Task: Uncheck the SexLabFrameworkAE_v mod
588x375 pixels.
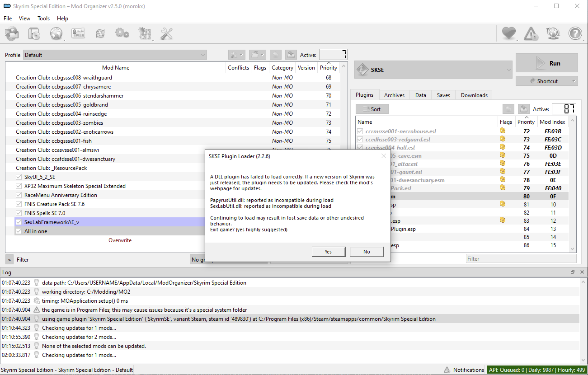Action: coord(19,222)
